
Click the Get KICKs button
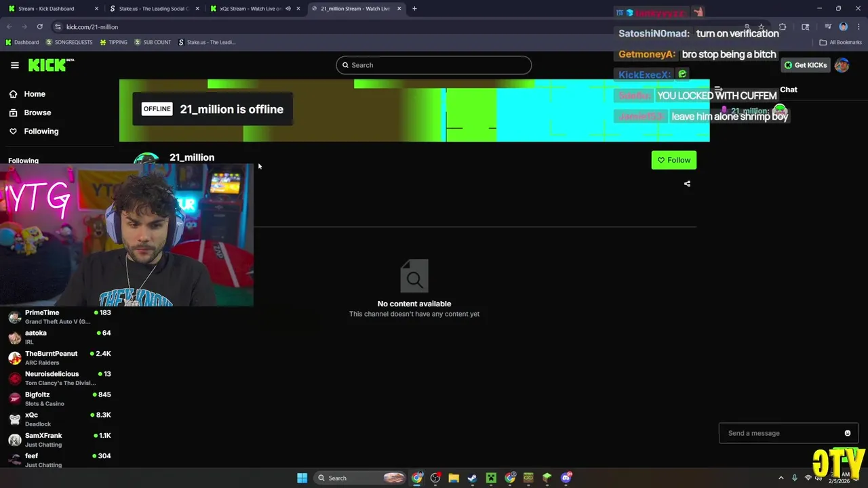805,65
